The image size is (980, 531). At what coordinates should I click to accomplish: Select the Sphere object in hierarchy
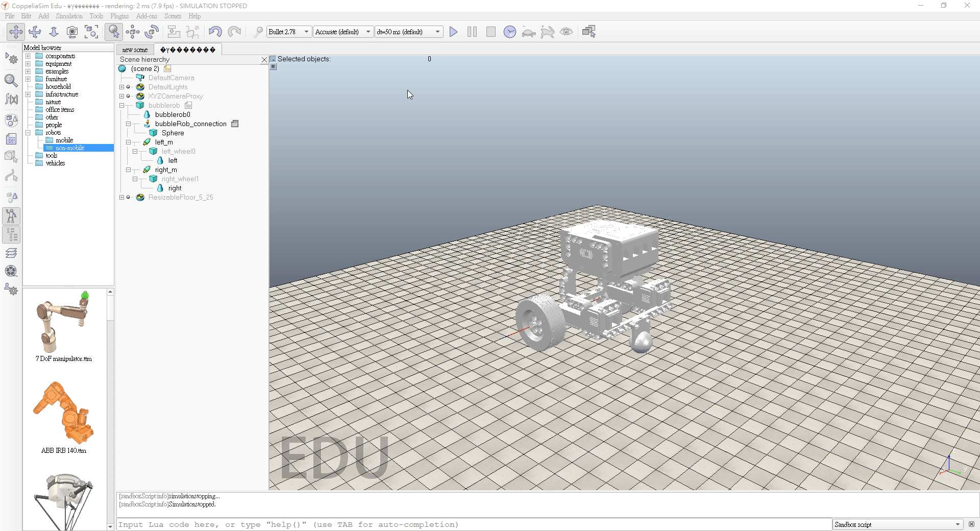(x=173, y=133)
